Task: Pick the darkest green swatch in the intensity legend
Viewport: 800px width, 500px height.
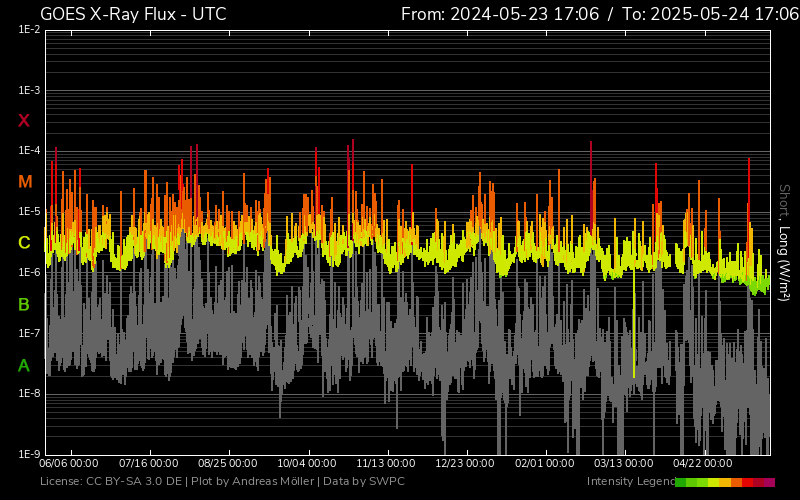Action: click(x=681, y=482)
